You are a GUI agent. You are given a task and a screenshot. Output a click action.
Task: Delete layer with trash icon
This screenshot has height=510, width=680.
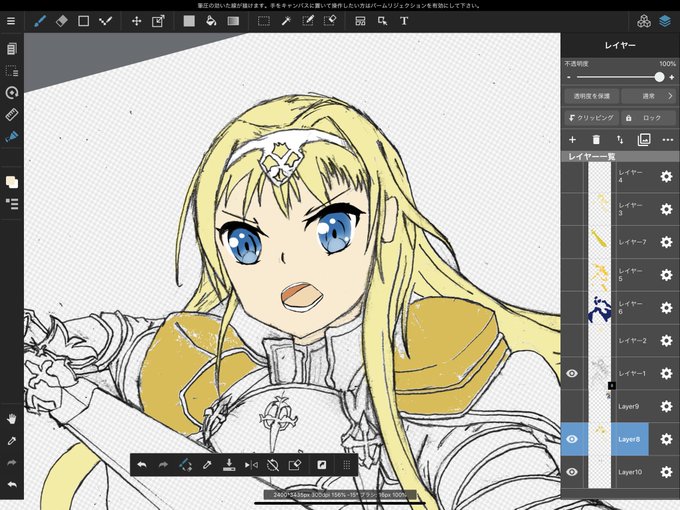coord(596,140)
